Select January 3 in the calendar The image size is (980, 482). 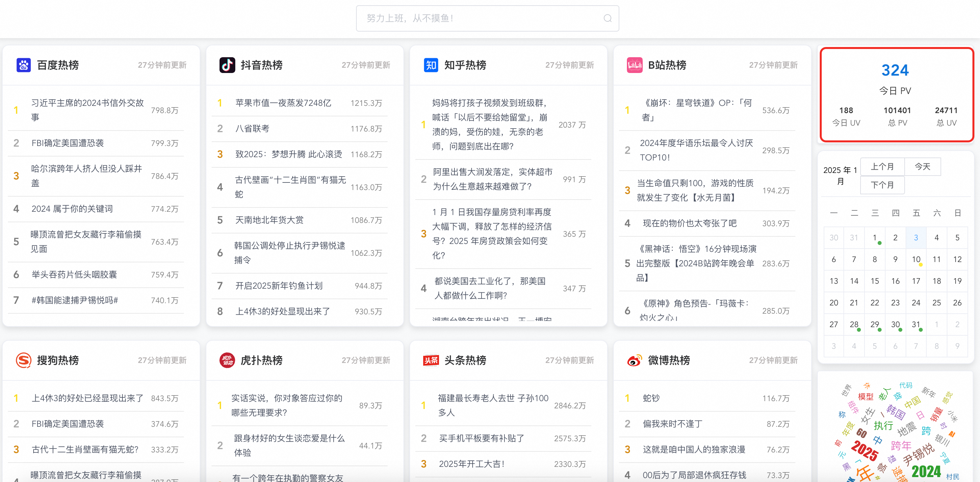916,238
